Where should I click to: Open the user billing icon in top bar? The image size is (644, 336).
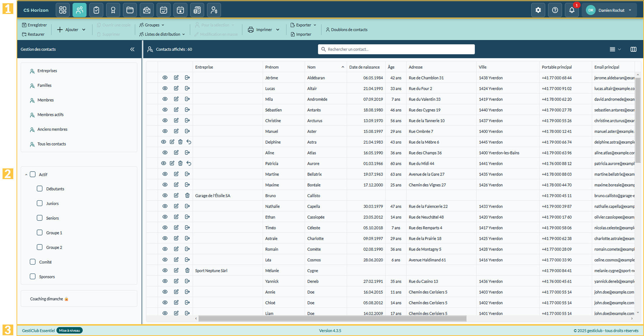(x=214, y=10)
